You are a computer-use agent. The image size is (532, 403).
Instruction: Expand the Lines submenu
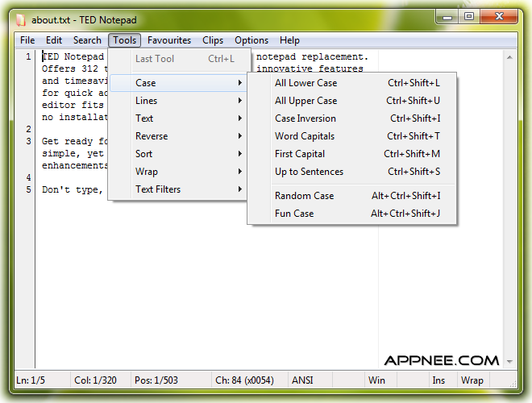pos(178,101)
